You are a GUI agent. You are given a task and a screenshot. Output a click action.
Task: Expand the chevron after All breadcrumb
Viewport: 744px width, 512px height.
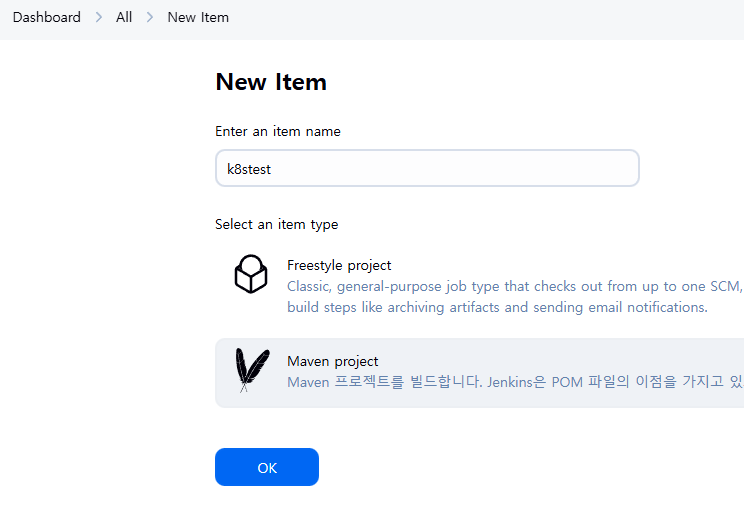(x=150, y=18)
